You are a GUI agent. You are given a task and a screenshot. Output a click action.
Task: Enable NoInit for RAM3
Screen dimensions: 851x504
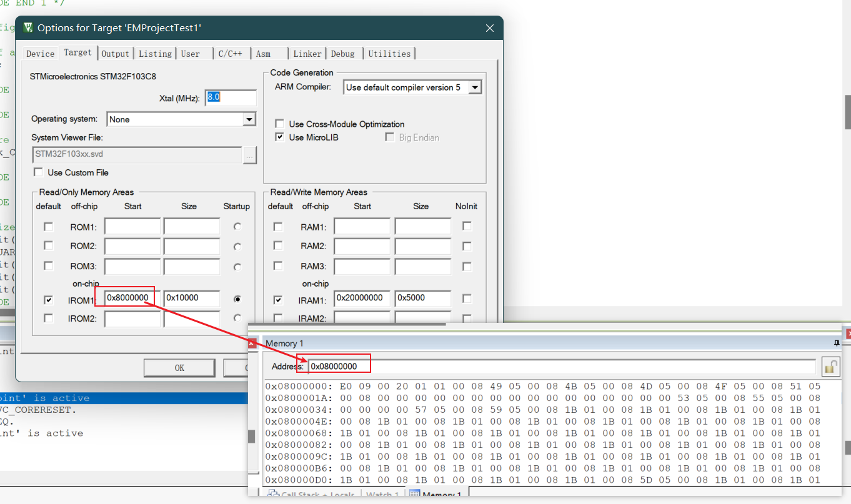pos(467,266)
